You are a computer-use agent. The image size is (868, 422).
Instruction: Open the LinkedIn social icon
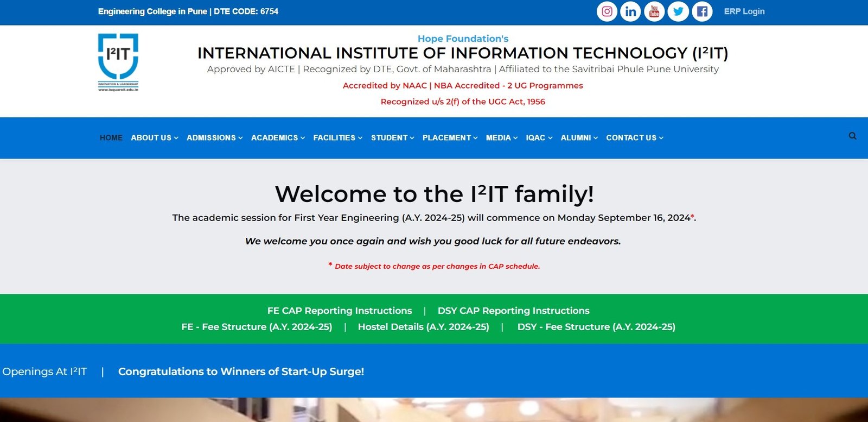[630, 11]
